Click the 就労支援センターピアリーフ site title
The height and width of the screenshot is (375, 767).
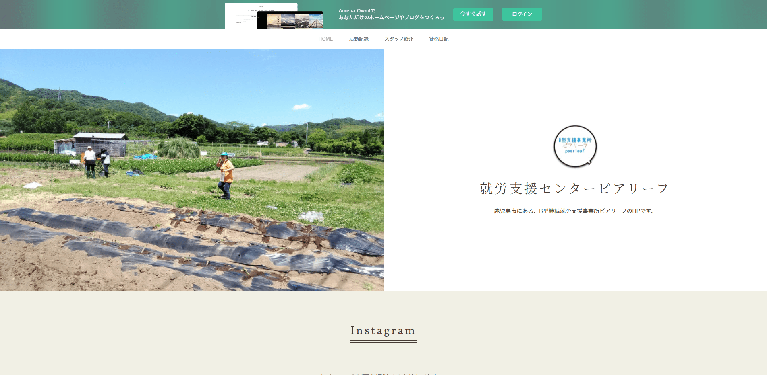574,189
